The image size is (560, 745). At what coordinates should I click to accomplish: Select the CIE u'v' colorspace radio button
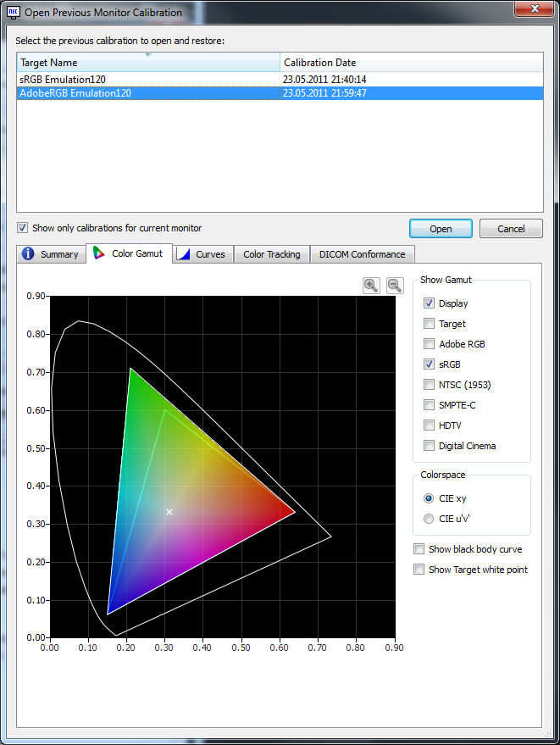click(x=430, y=519)
